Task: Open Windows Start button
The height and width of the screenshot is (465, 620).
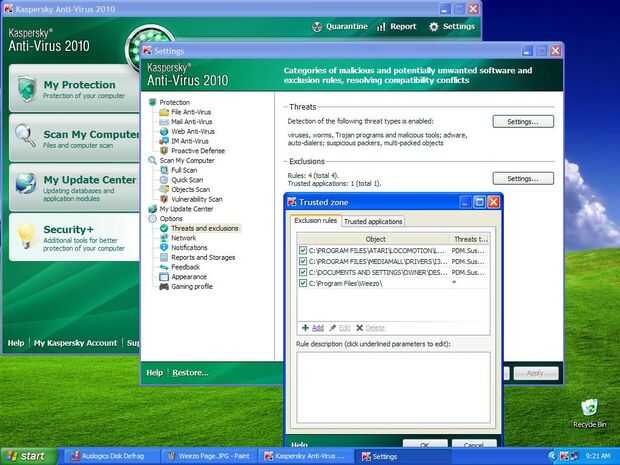Action: coord(28,456)
